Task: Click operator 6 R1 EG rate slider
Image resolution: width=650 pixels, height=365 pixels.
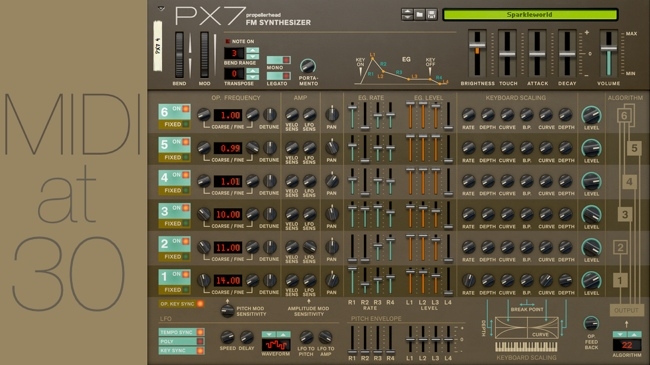Action: tap(352, 116)
